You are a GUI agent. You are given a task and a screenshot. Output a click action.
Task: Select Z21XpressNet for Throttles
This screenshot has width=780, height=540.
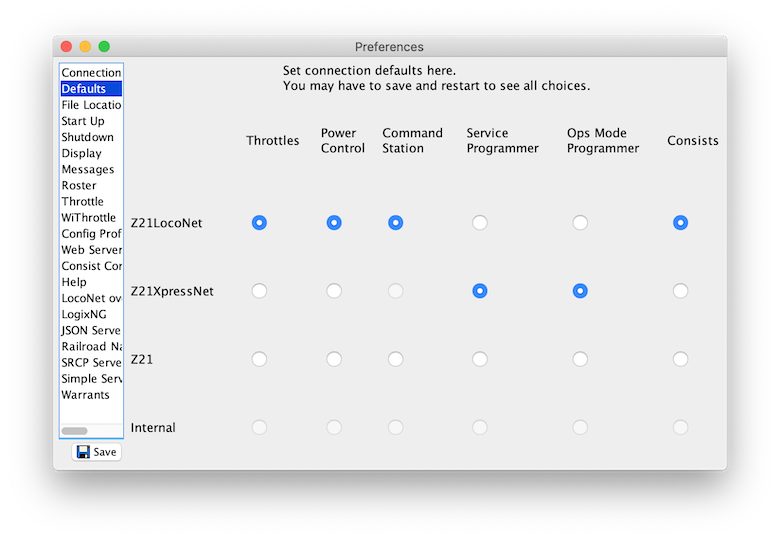tap(259, 291)
